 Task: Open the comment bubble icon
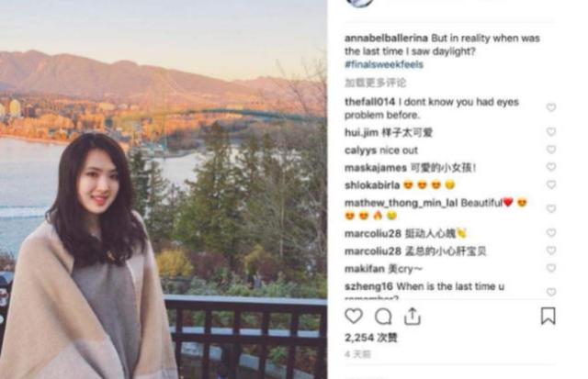tap(383, 317)
